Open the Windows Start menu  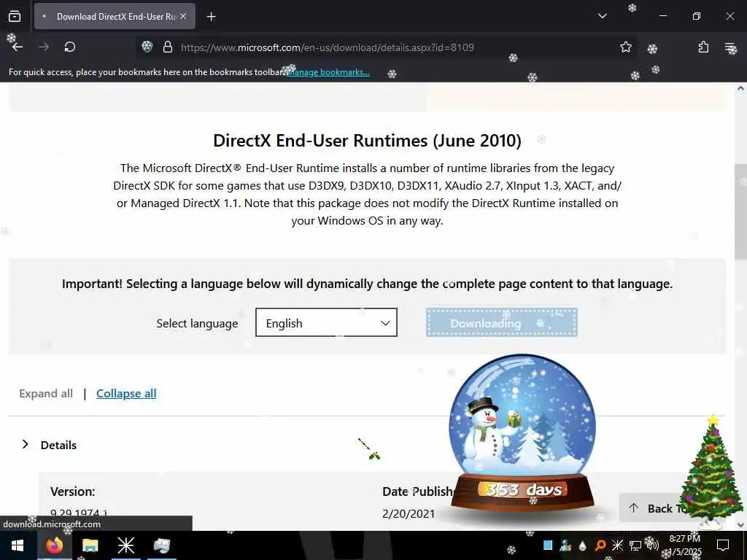point(18,545)
